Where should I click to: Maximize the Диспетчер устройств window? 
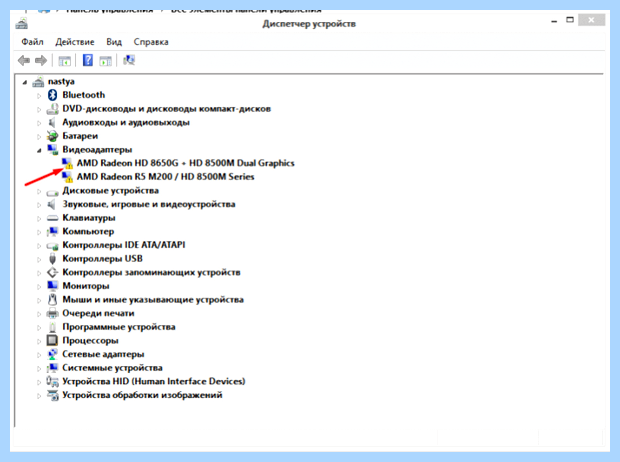coord(570,20)
